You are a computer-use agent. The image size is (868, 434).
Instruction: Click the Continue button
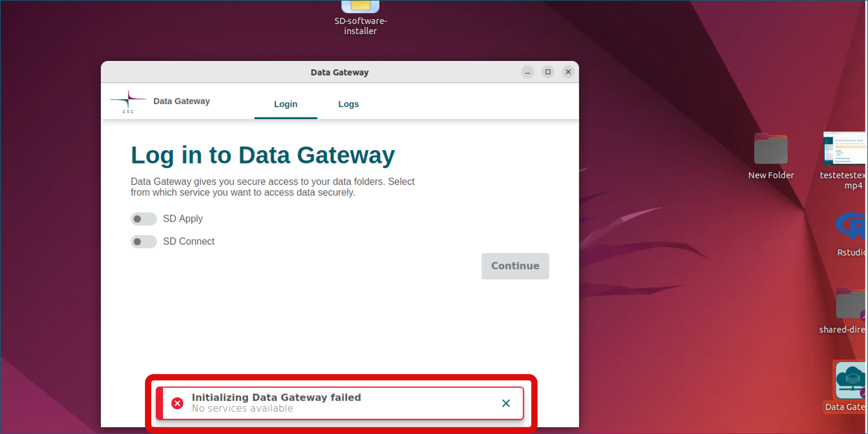tap(515, 266)
